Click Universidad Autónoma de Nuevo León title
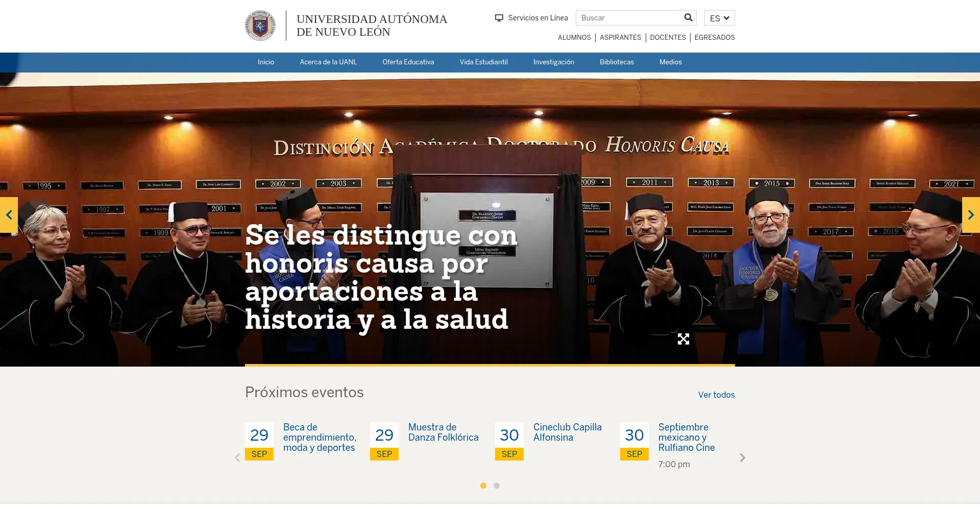Screen dimensions: 980x507 (x=372, y=26)
